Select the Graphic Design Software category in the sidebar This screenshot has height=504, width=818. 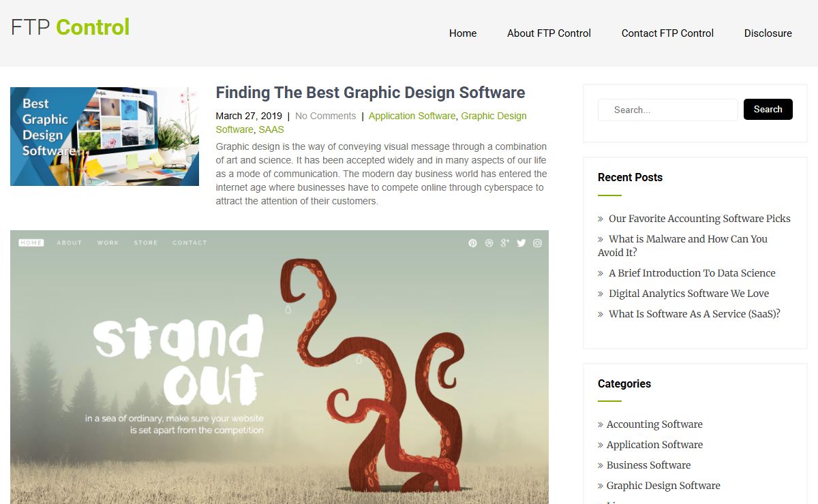(x=663, y=486)
